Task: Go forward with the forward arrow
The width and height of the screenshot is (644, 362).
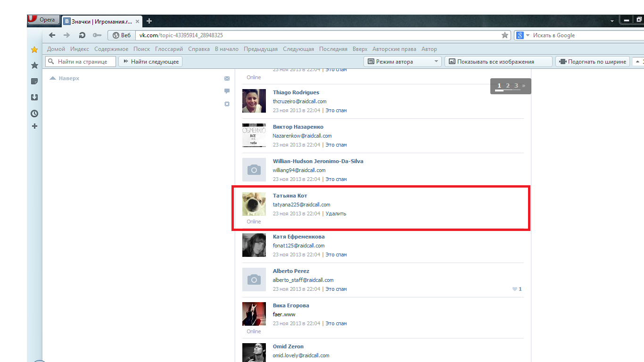Action: point(67,35)
